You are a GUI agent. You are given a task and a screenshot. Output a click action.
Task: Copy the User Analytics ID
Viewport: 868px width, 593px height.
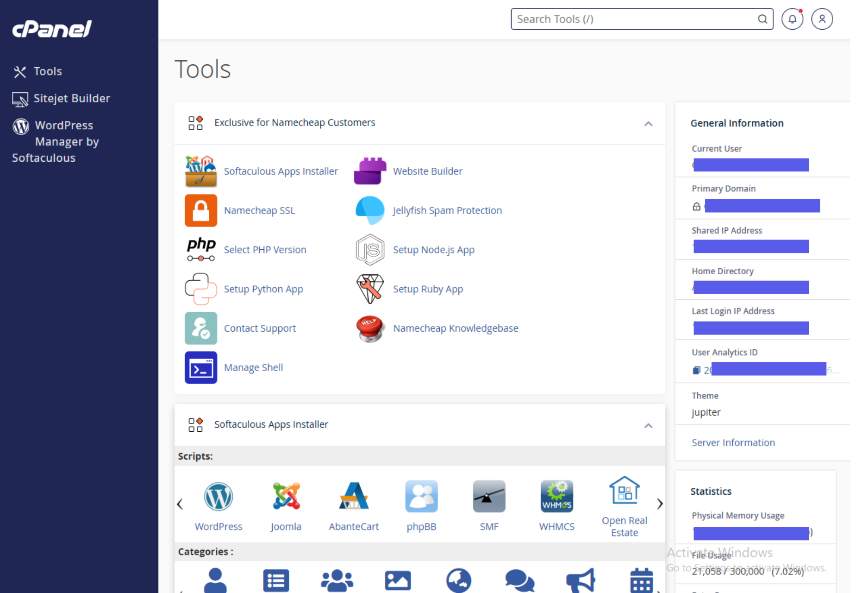[696, 370]
